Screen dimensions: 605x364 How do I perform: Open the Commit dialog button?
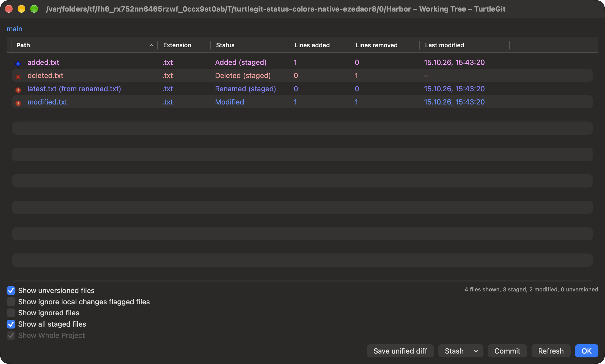[507, 351]
